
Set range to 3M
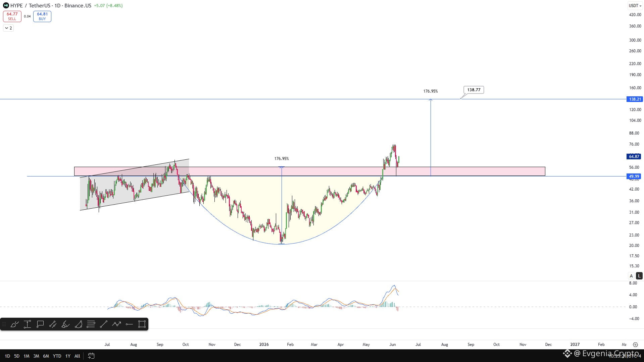pos(36,356)
